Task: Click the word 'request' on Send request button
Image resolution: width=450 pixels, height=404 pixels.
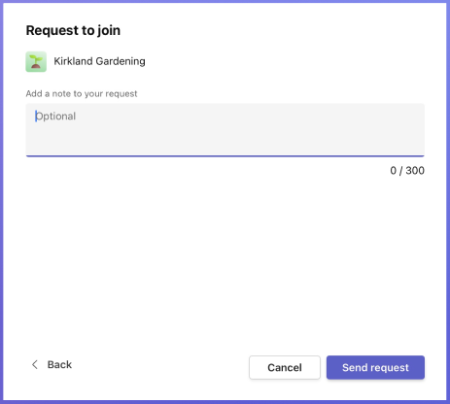Action: point(389,368)
